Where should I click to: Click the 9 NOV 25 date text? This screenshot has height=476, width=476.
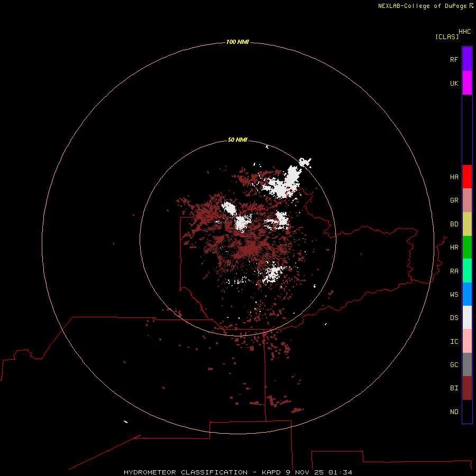coord(305,472)
